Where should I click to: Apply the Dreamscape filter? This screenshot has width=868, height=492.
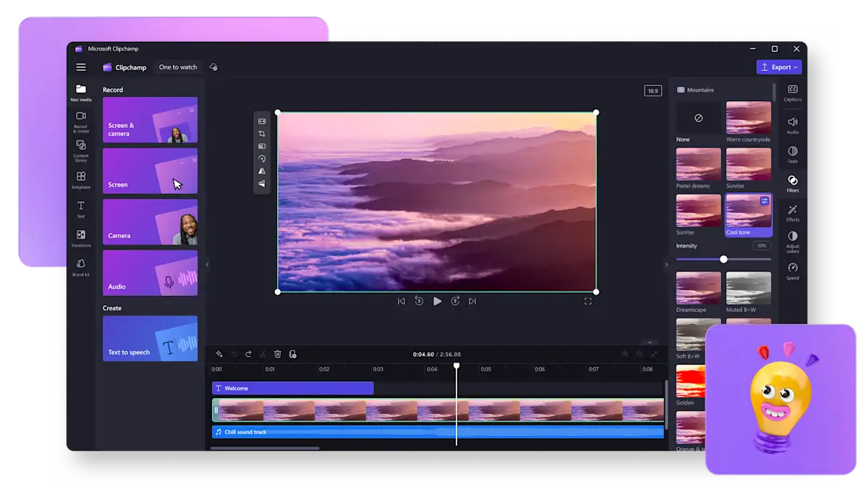click(x=699, y=288)
